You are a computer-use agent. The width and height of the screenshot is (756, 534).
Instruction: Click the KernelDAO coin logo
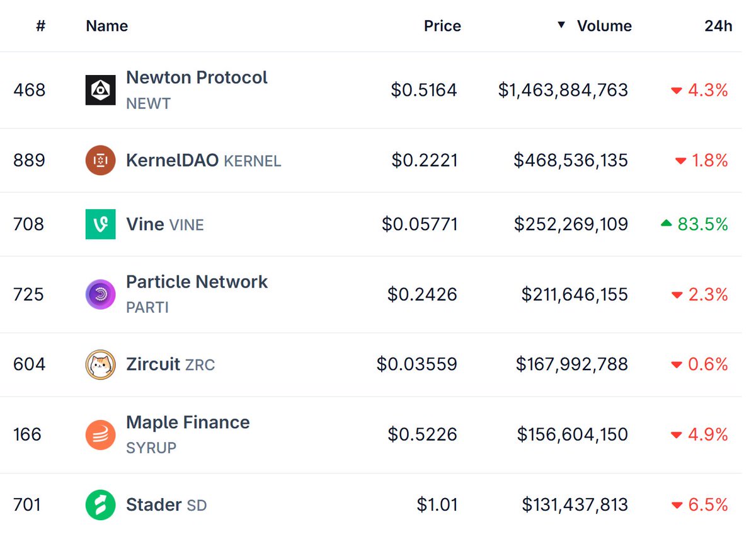(x=100, y=160)
